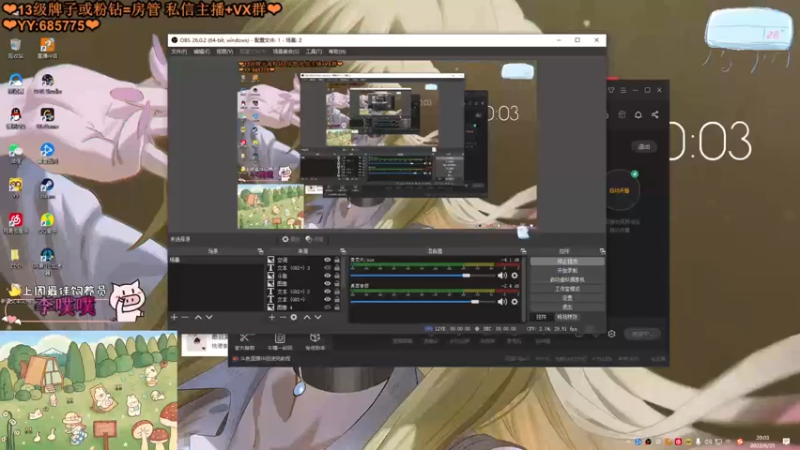Toggle visibility of the 文本 (GDI+) 2 source
800x450 pixels.
[328, 291]
